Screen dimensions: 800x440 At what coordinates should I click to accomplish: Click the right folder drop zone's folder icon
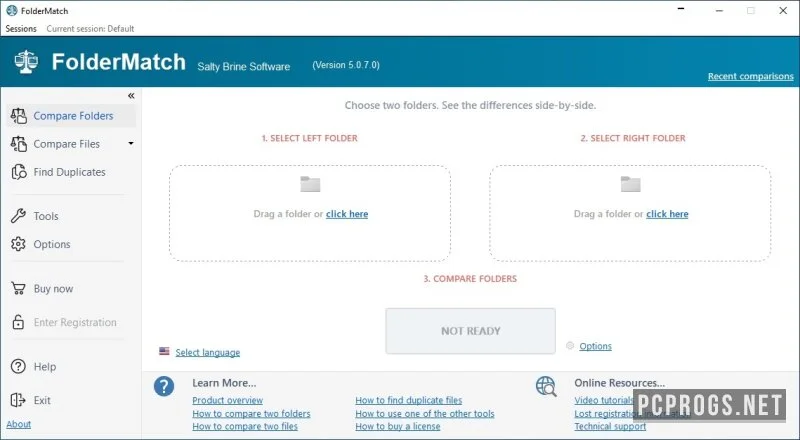tap(631, 184)
